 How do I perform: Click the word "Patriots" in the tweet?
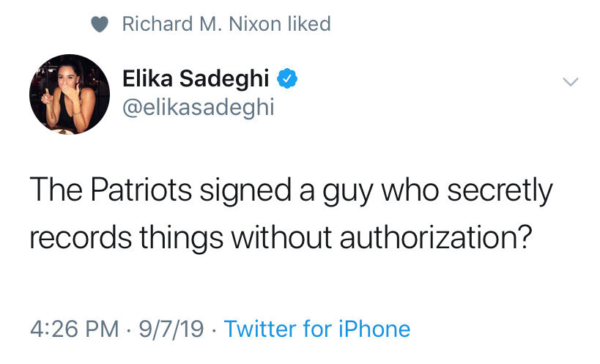[141, 190]
